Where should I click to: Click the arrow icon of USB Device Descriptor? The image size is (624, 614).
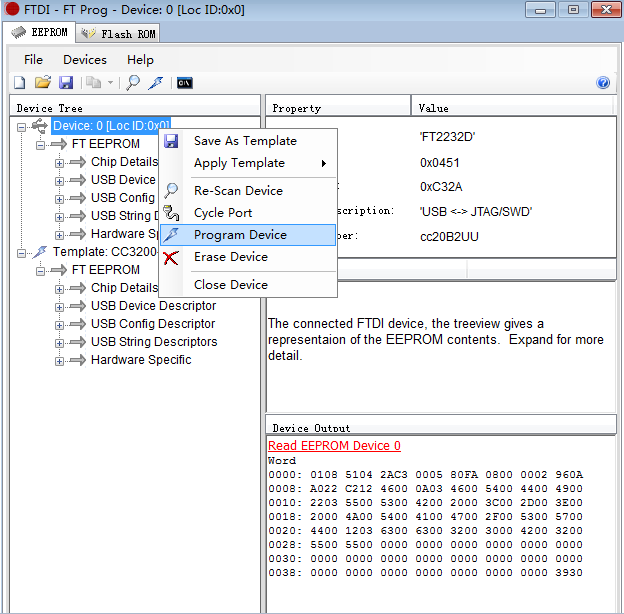tap(78, 306)
